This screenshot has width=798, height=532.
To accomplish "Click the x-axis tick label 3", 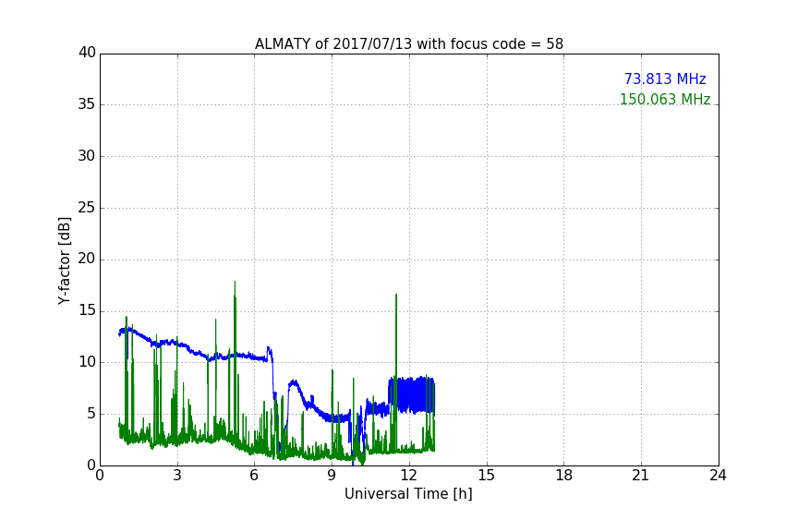I will tap(177, 476).
